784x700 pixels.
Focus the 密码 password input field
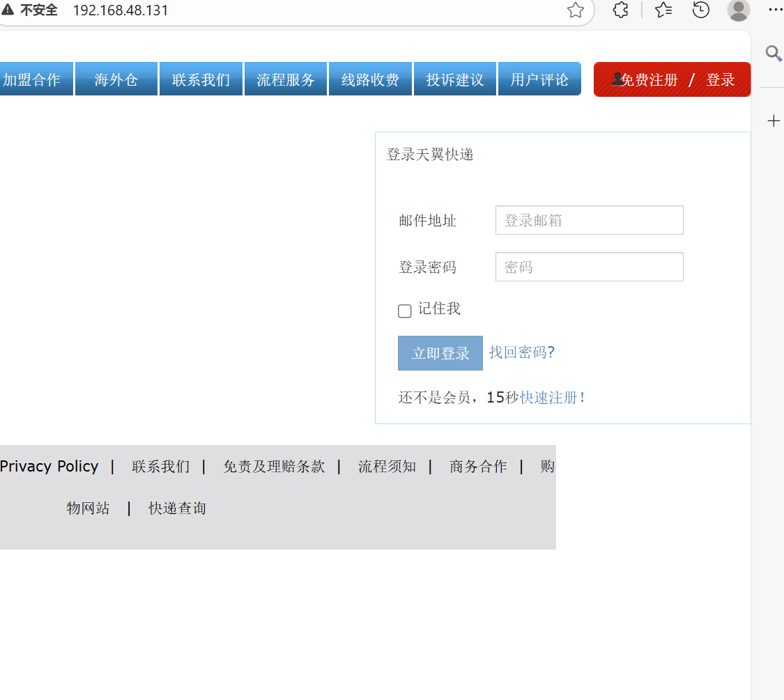tap(589, 267)
